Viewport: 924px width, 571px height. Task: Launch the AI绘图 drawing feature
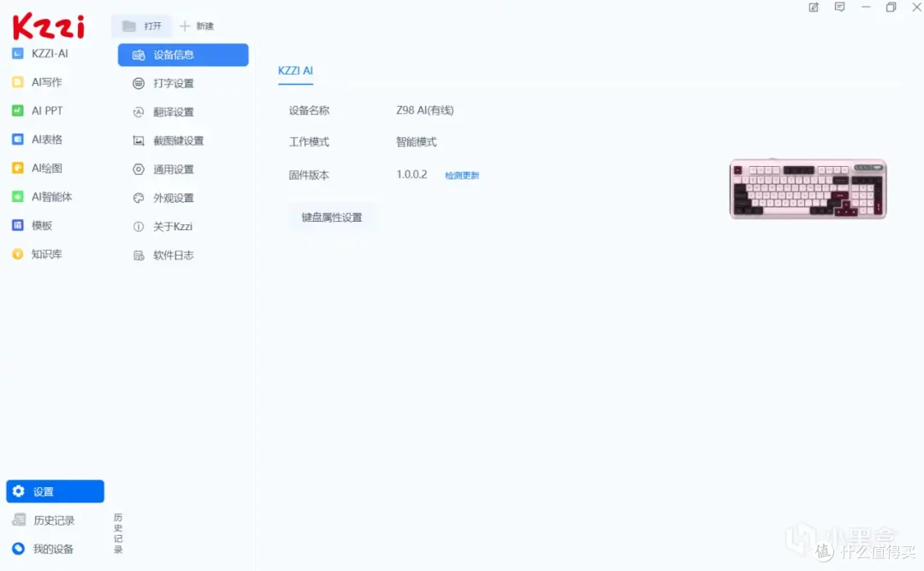pyautogui.click(x=40, y=168)
